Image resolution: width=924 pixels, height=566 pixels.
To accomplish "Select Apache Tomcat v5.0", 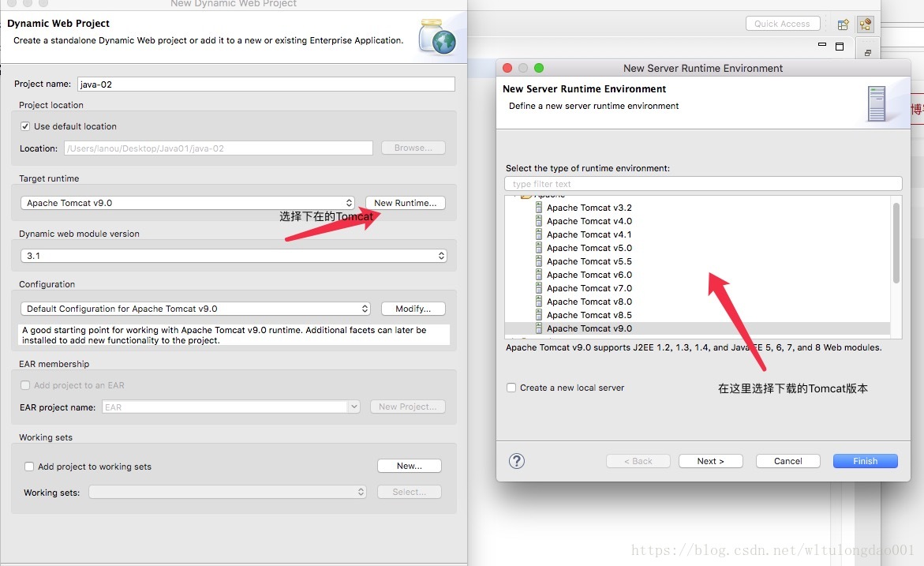I will click(589, 248).
